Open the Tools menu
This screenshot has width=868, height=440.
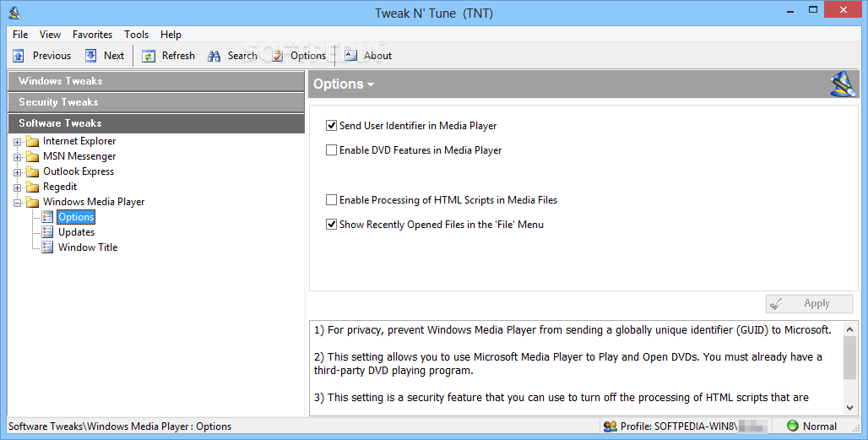(136, 35)
